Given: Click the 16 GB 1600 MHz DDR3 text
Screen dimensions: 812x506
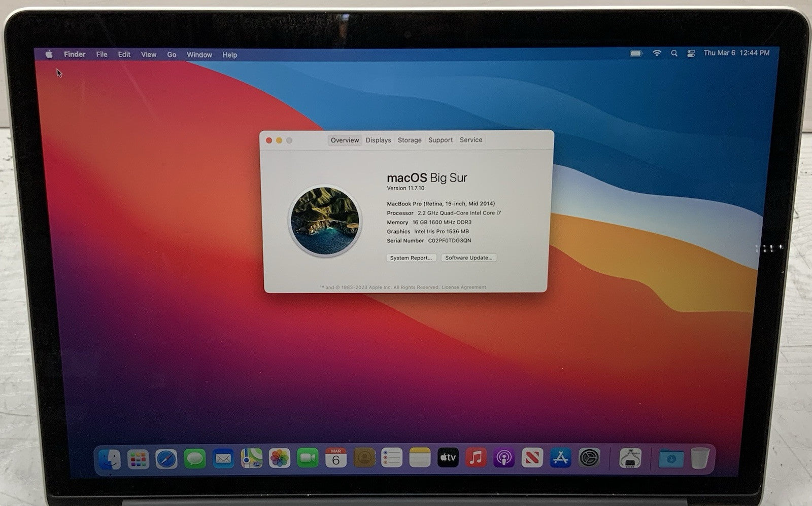Looking at the screenshot, I should (442, 222).
